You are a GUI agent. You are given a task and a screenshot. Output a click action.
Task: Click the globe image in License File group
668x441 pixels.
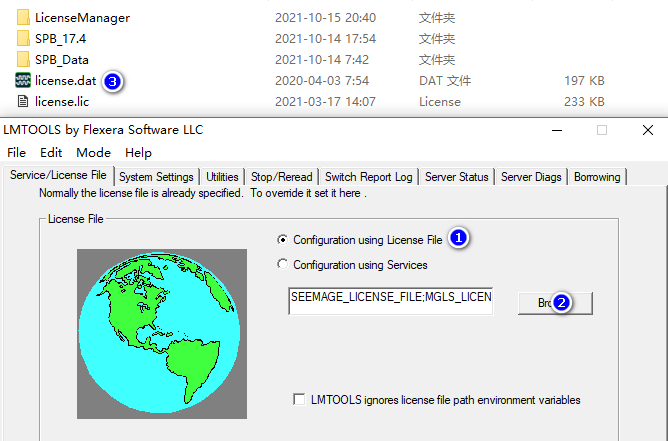click(162, 334)
